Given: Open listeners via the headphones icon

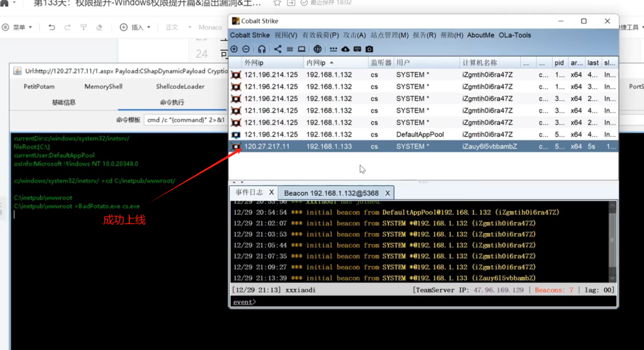Looking at the screenshot, I should click(x=262, y=49).
